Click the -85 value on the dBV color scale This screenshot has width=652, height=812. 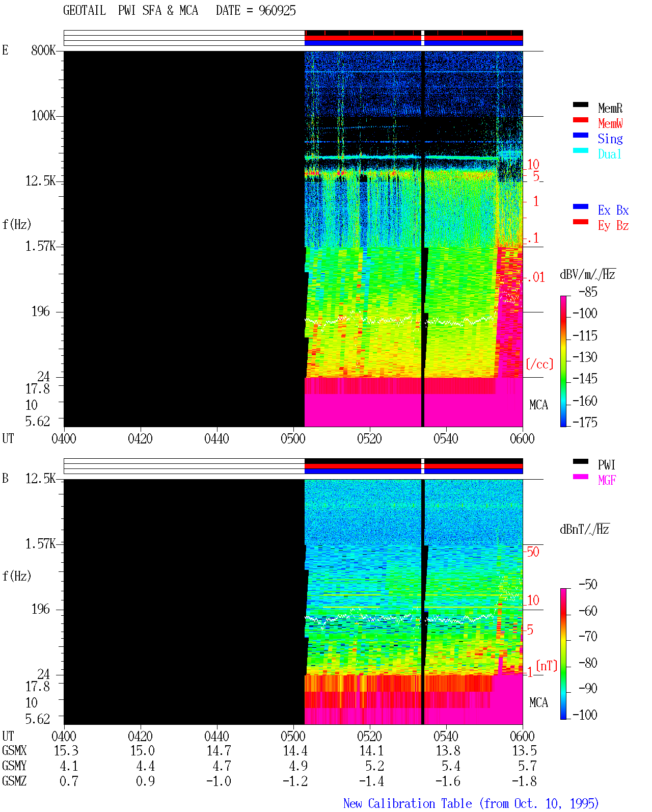(x=588, y=292)
